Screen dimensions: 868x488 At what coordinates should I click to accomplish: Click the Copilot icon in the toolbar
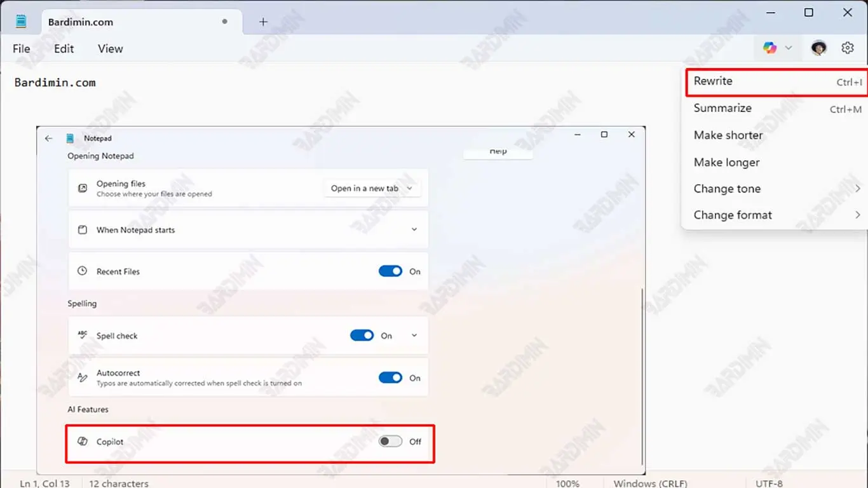coord(770,48)
